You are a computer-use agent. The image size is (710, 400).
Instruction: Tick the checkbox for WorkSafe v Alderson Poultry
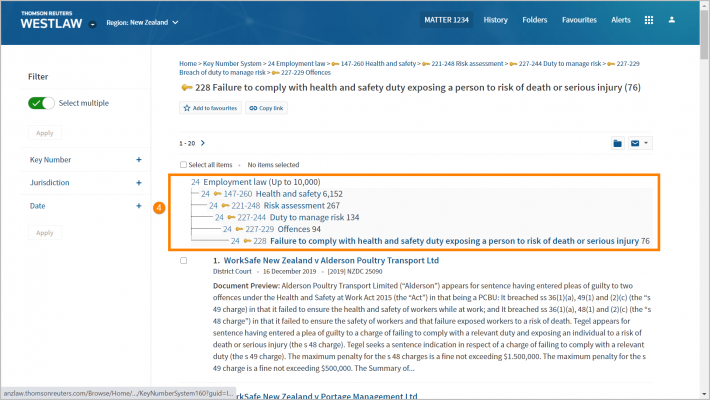coord(183,260)
